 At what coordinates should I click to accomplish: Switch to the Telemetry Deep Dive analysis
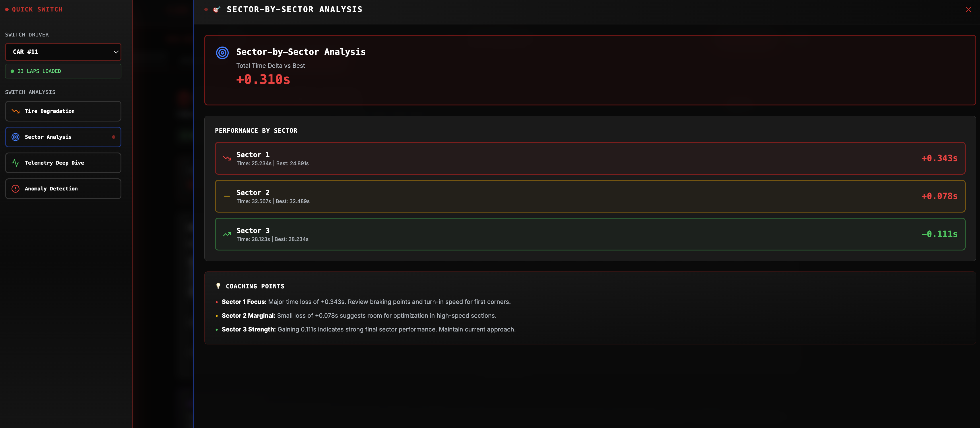pos(63,163)
